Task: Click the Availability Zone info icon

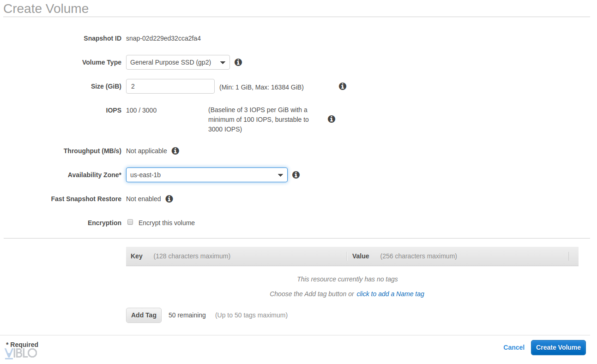Action: (x=296, y=175)
